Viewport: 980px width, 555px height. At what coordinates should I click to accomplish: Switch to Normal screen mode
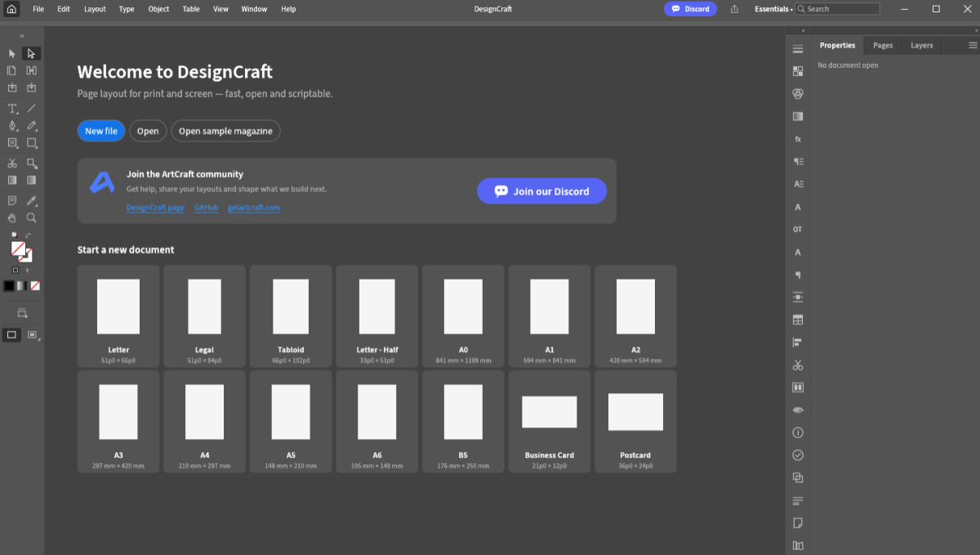[11, 335]
